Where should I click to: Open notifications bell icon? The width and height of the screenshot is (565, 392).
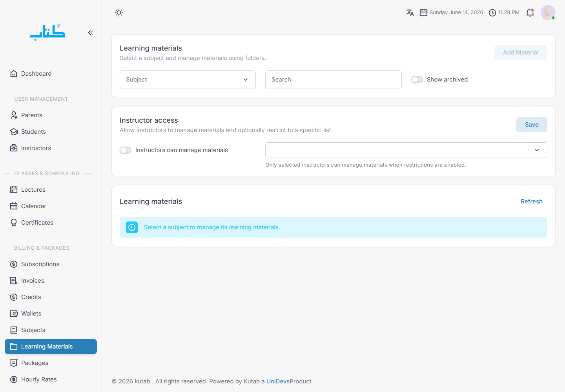(530, 13)
